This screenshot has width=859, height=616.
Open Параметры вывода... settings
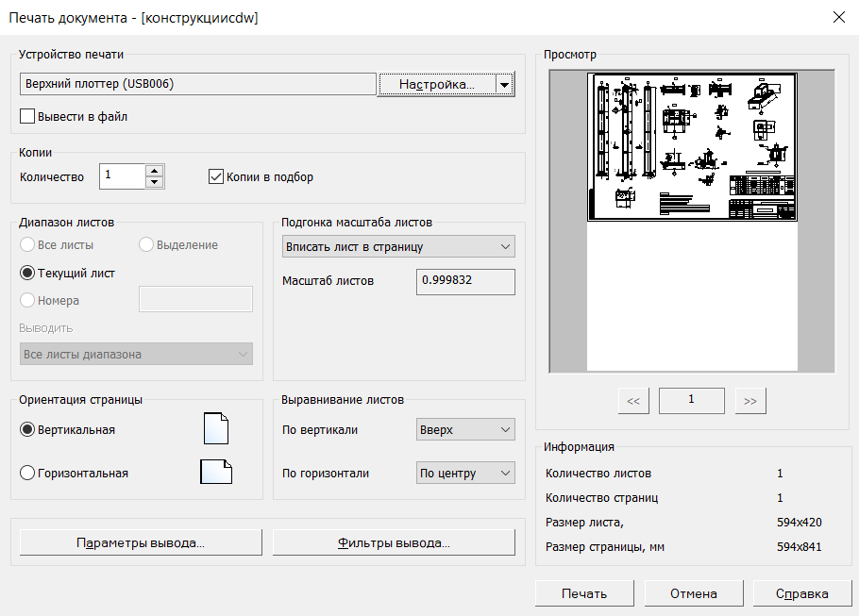click(x=141, y=542)
